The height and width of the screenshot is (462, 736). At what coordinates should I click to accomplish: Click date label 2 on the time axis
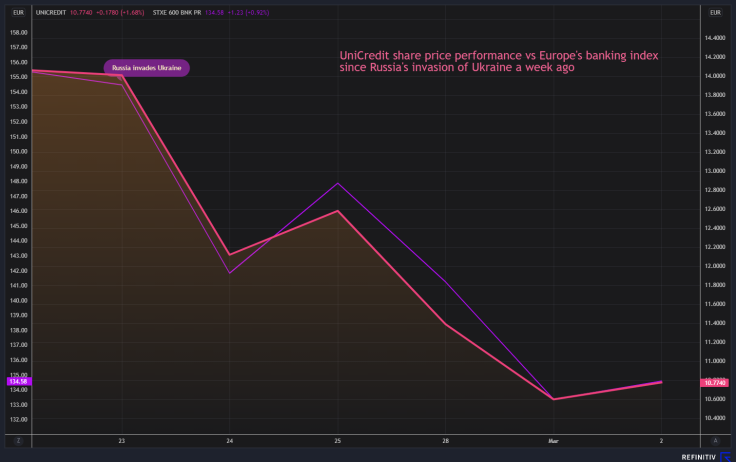(661, 441)
